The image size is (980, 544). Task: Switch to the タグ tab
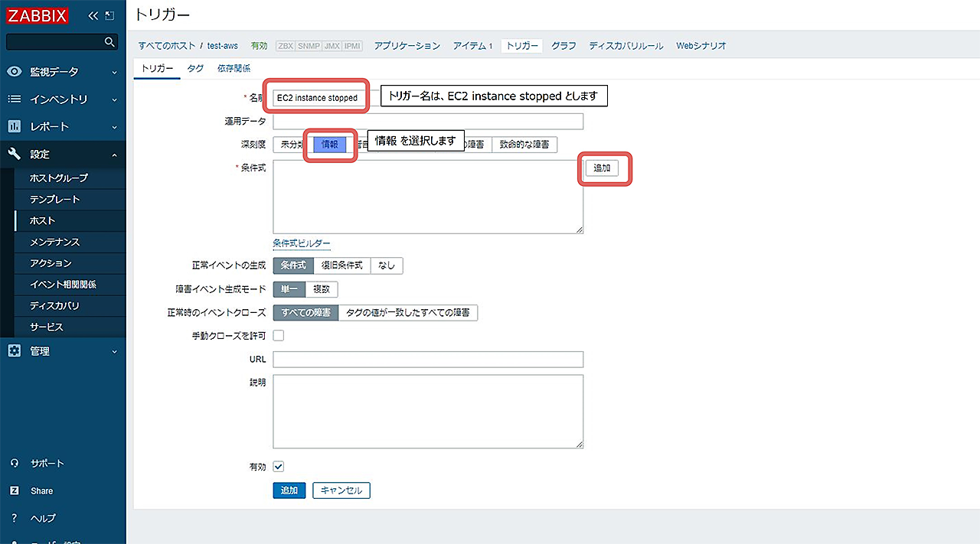[194, 68]
